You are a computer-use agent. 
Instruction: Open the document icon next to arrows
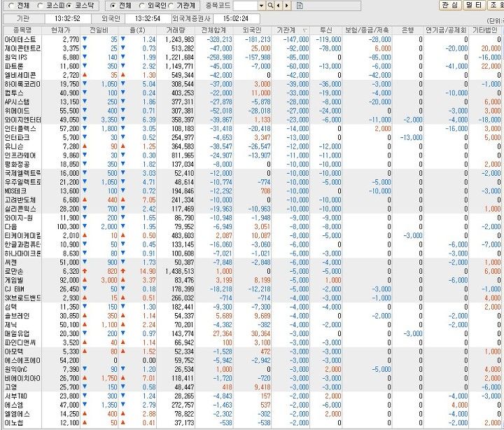(300, 6)
